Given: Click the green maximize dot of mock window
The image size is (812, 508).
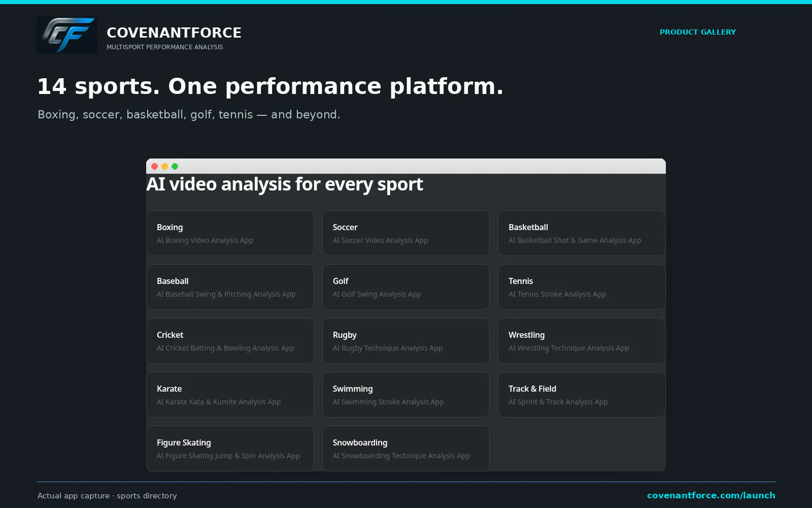Looking at the screenshot, I should point(175,167).
